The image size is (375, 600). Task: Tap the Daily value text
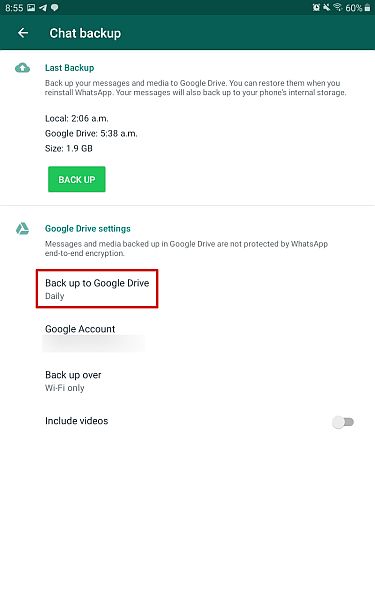tap(55, 296)
